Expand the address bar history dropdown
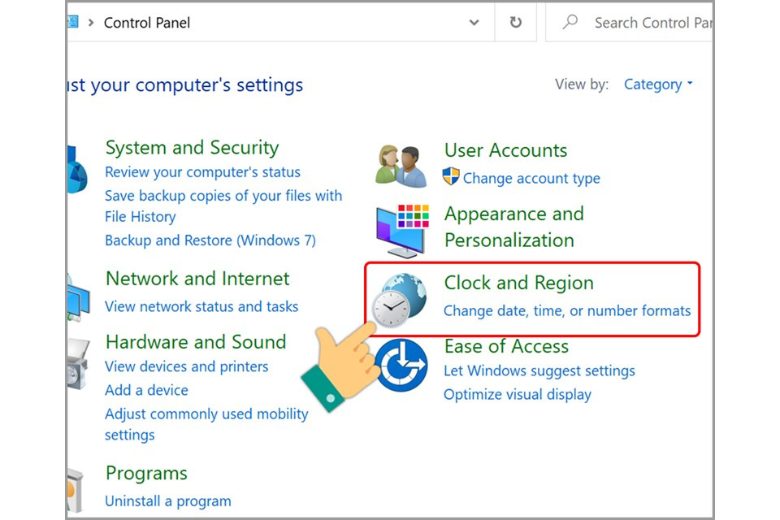 point(474,22)
